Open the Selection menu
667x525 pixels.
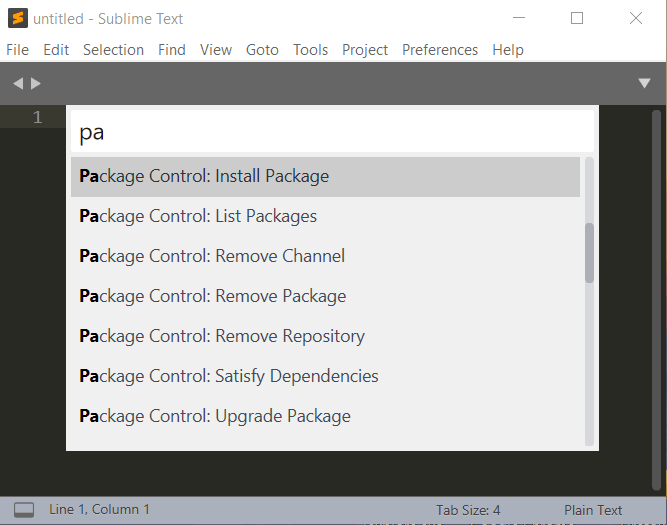click(x=114, y=50)
